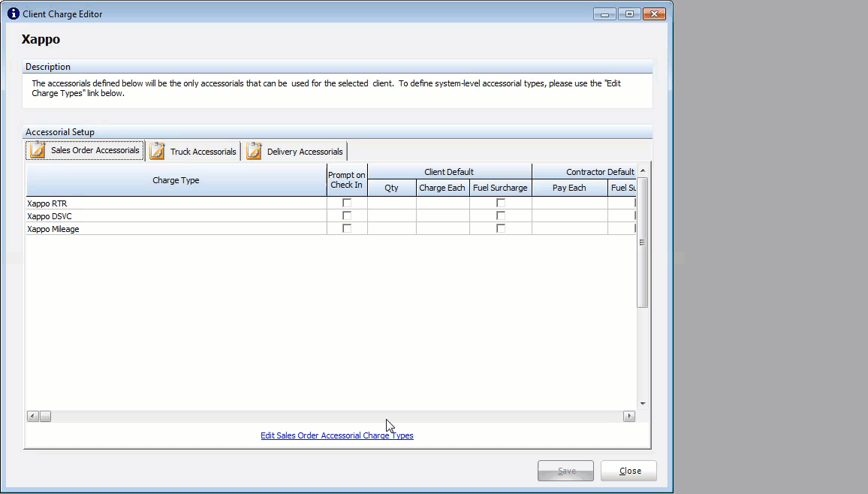Viewport: 868px width, 494px height.
Task: Click the Contractor Default group header
Action: pos(584,172)
